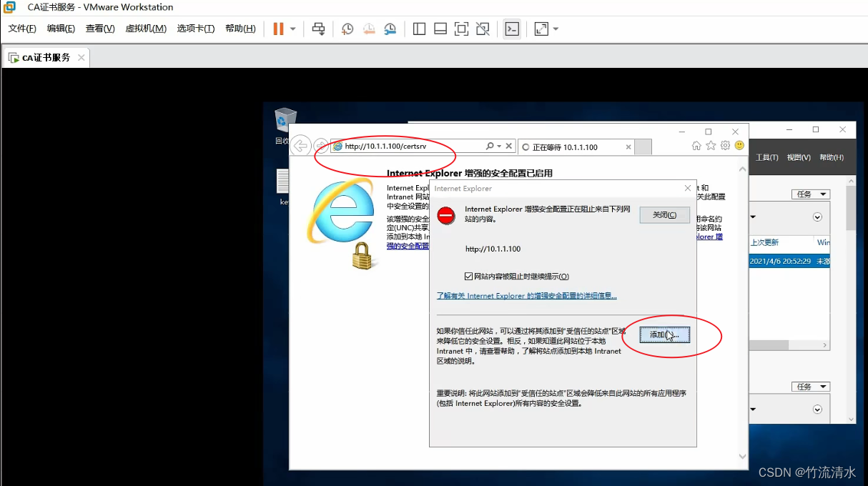
Task: Open the upper 任务 dropdown in Server Manager
Action: coord(811,194)
